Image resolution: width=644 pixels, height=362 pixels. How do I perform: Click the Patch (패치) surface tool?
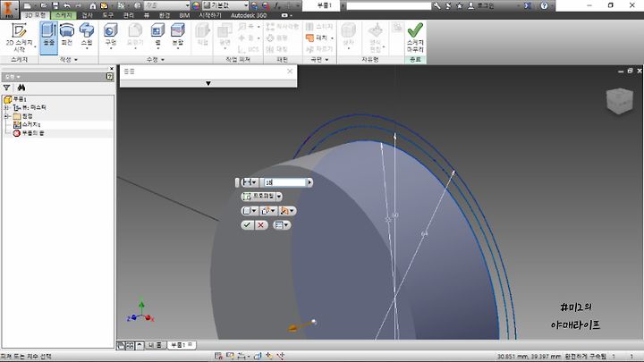318,38
